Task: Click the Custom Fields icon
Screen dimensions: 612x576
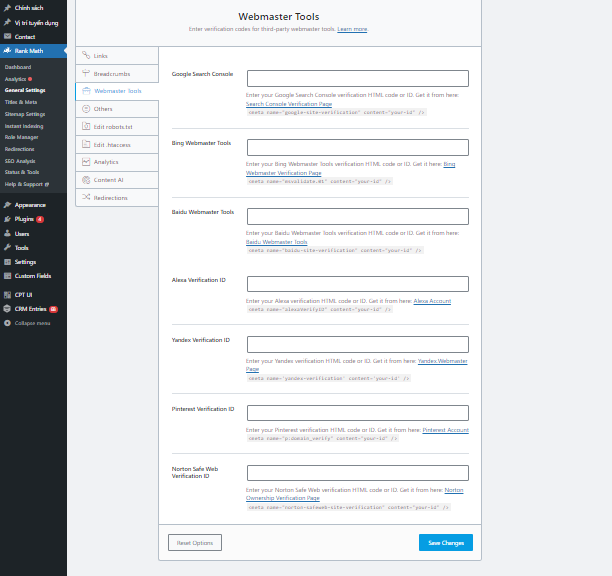Action: pos(7,276)
